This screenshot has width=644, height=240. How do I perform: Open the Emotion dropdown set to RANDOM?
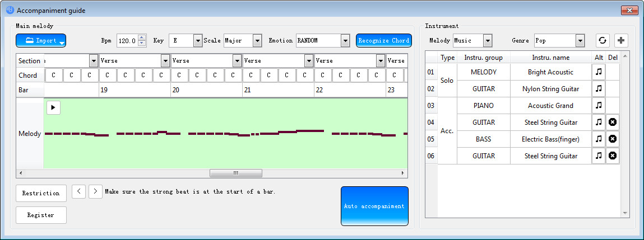[x=345, y=40]
